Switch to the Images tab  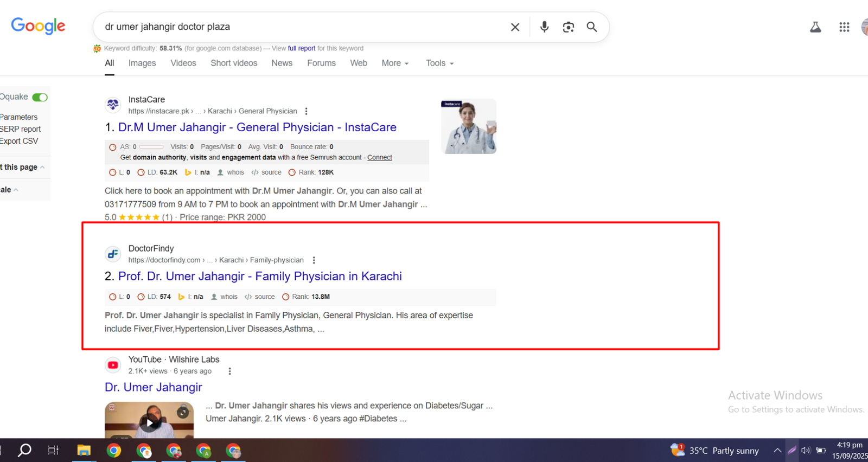[142, 63]
